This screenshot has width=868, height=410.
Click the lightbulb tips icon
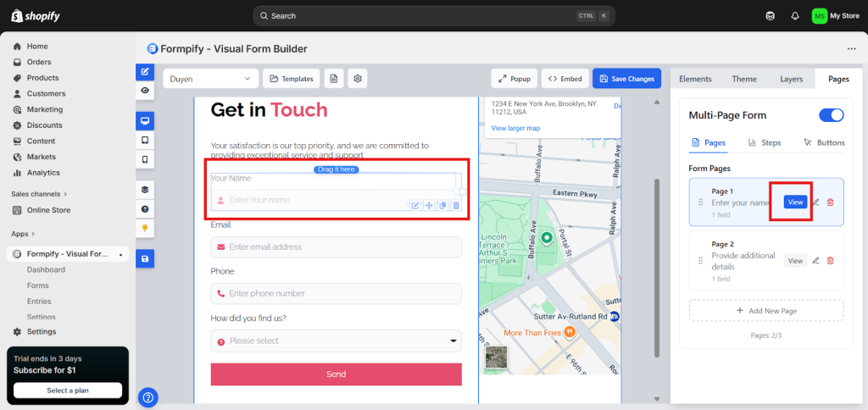tap(145, 228)
